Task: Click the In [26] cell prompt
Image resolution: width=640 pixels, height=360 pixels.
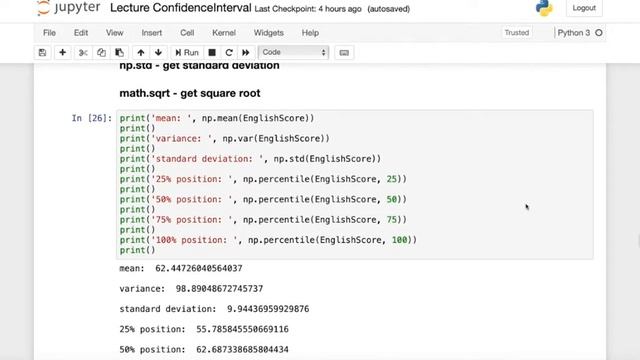Action: 92,118
